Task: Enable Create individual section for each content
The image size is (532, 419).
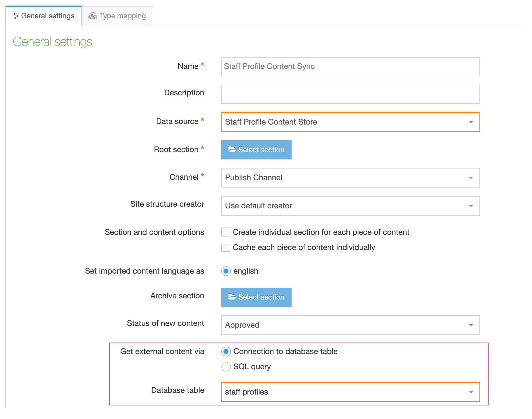Action: (x=226, y=232)
